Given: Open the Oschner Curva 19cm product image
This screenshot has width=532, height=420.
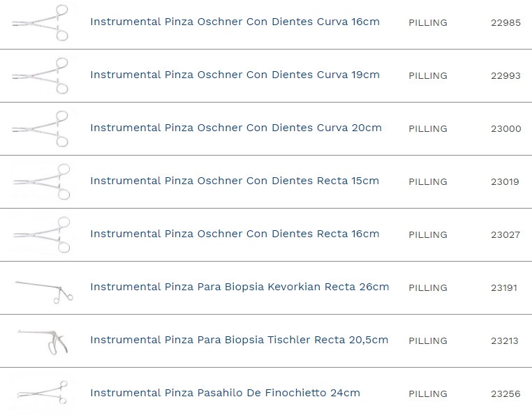Looking at the screenshot, I should click(42, 75).
